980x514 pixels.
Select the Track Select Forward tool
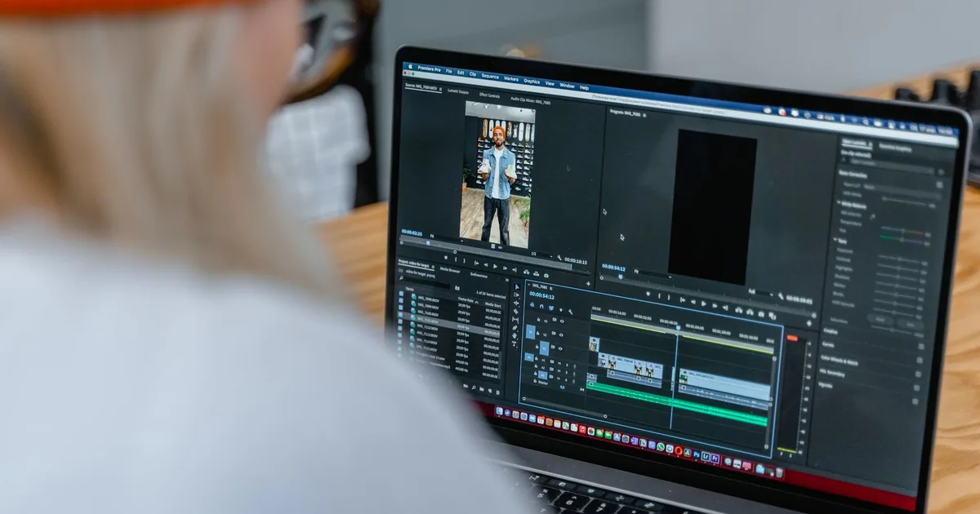[516, 295]
